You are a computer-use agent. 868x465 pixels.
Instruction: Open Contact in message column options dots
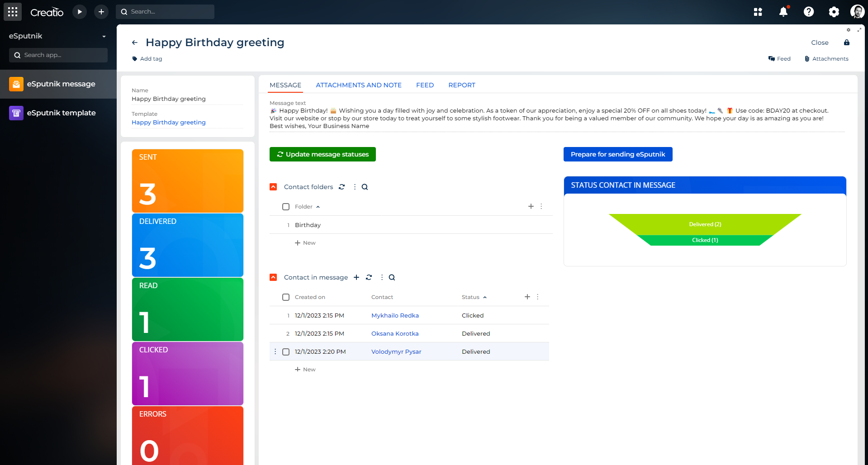pos(538,297)
